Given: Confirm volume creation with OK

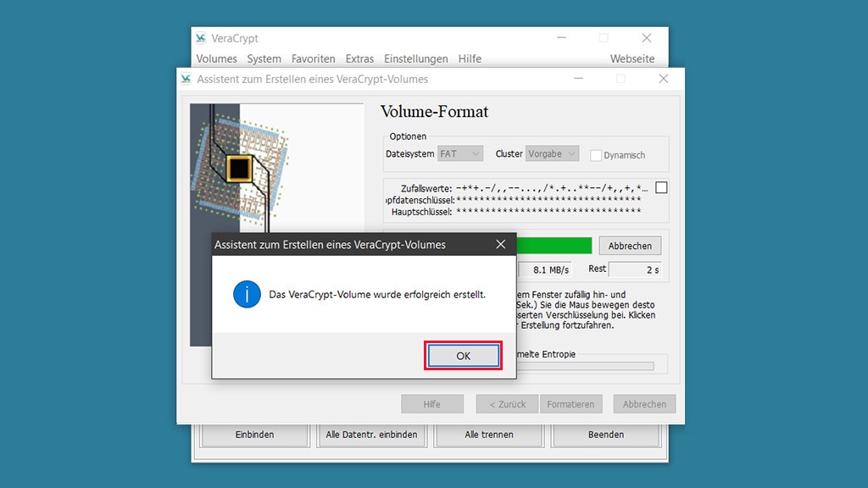Looking at the screenshot, I should [x=463, y=355].
